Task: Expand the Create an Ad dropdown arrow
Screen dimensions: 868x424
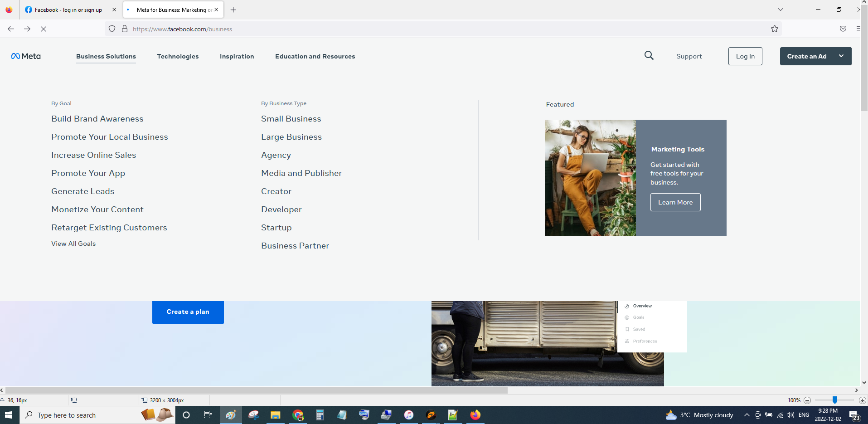Action: pyautogui.click(x=841, y=56)
